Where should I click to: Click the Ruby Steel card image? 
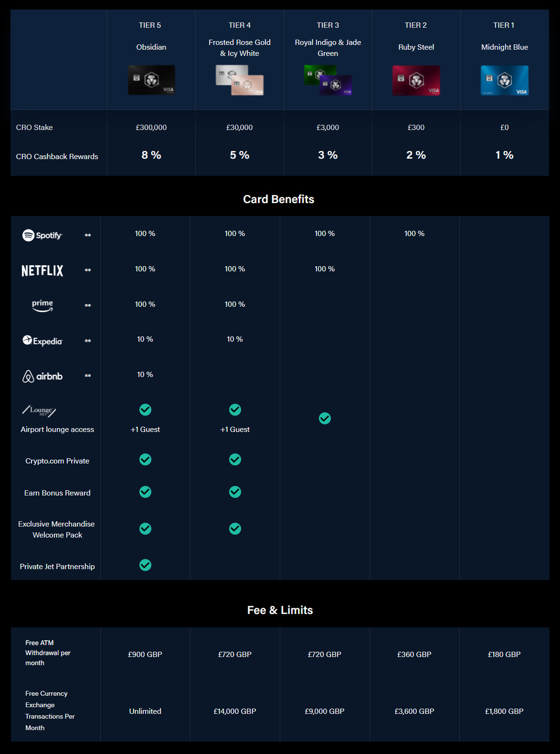coord(416,80)
